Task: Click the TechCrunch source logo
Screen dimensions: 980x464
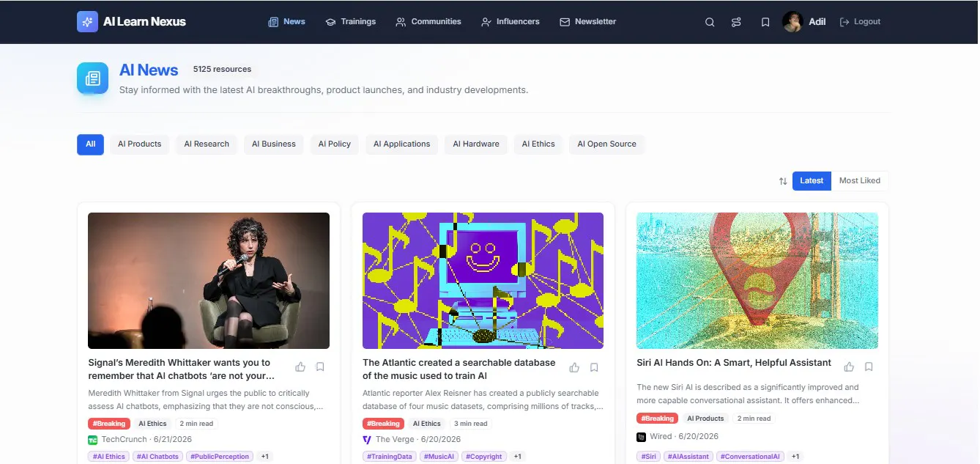Action: coord(92,440)
